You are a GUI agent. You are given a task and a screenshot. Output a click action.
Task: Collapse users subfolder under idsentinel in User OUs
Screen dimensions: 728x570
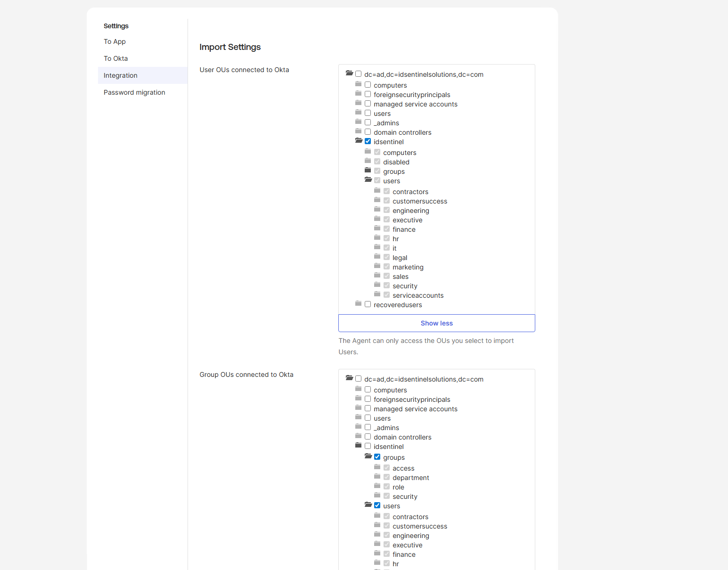pos(368,180)
